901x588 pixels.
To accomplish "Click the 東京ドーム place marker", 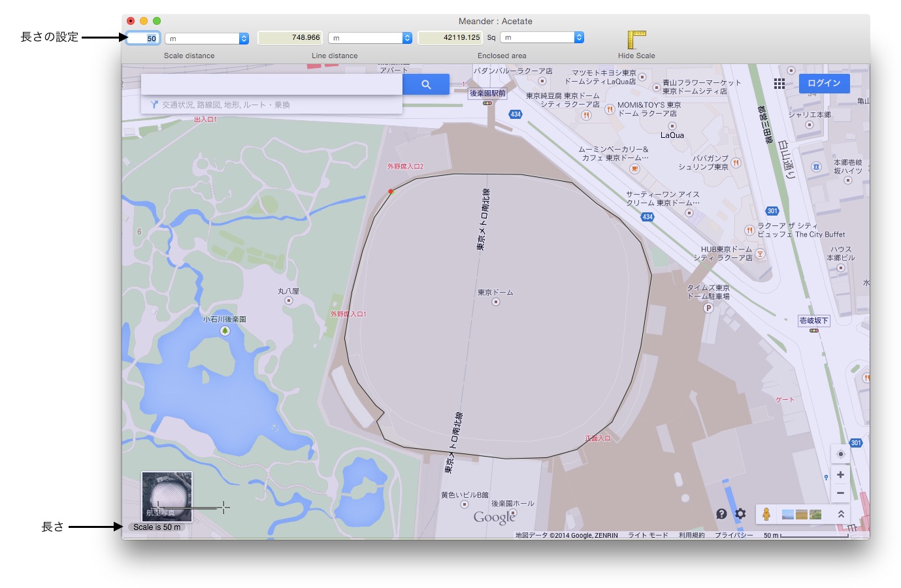I will [495, 302].
